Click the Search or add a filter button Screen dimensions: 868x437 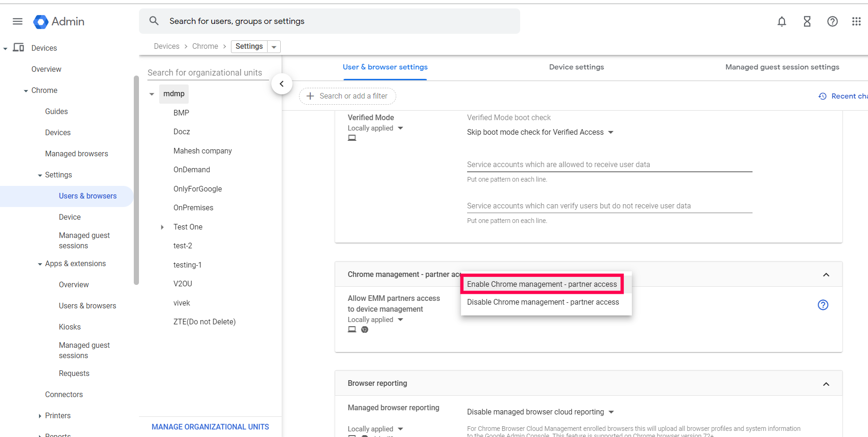tap(347, 96)
